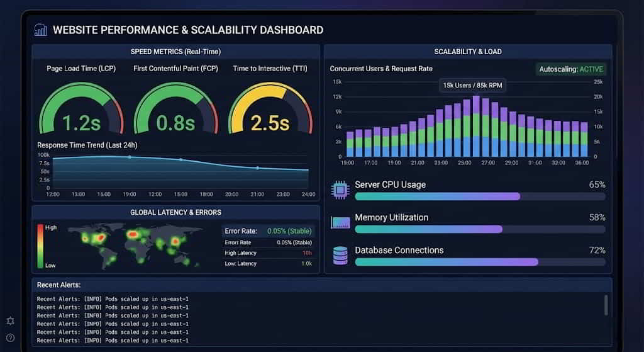Click the latency heatmap color legend
644x352 pixels.
click(x=41, y=246)
